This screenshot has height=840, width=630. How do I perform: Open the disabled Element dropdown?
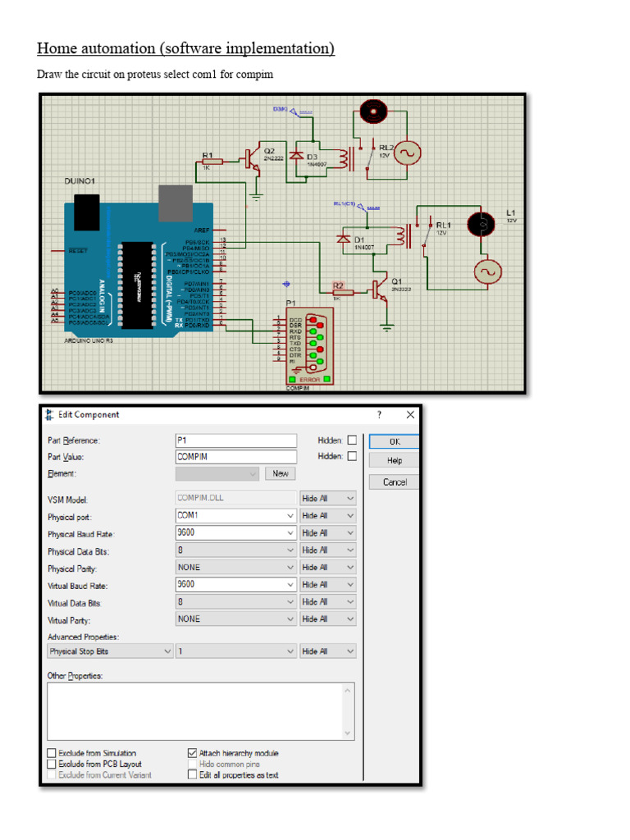pos(217,473)
